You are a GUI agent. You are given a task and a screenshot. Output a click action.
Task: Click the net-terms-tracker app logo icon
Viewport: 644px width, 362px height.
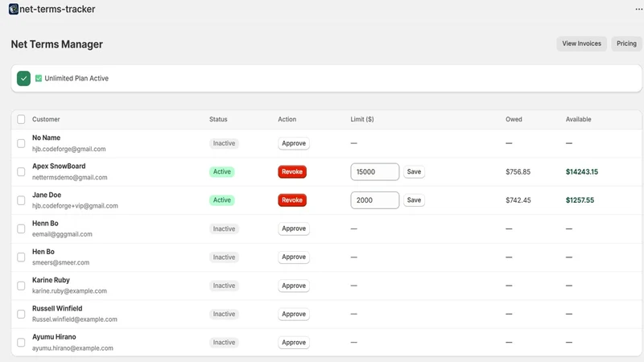[x=14, y=9]
